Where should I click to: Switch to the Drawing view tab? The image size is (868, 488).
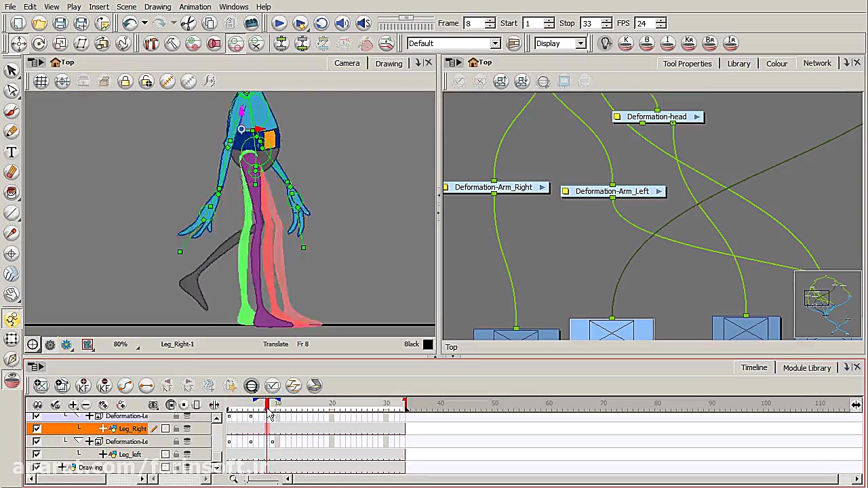pyautogui.click(x=389, y=63)
